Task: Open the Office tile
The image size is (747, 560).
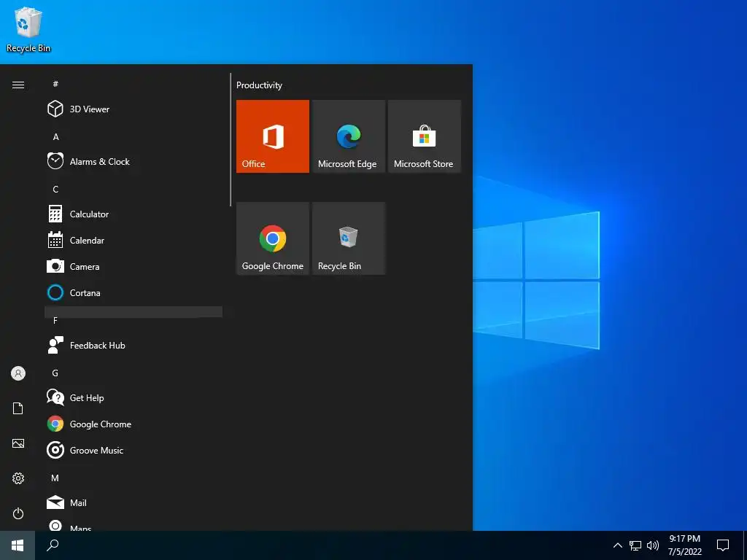Action: click(x=273, y=136)
